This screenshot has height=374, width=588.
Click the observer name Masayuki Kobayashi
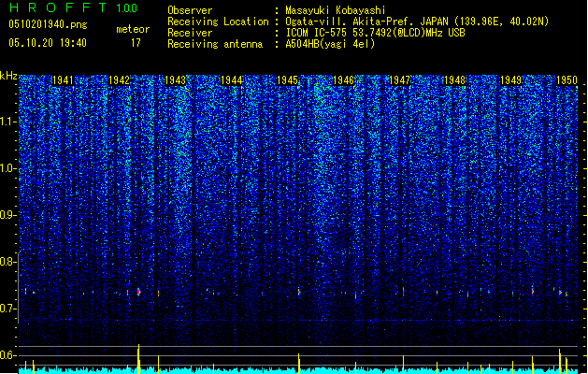tap(336, 10)
